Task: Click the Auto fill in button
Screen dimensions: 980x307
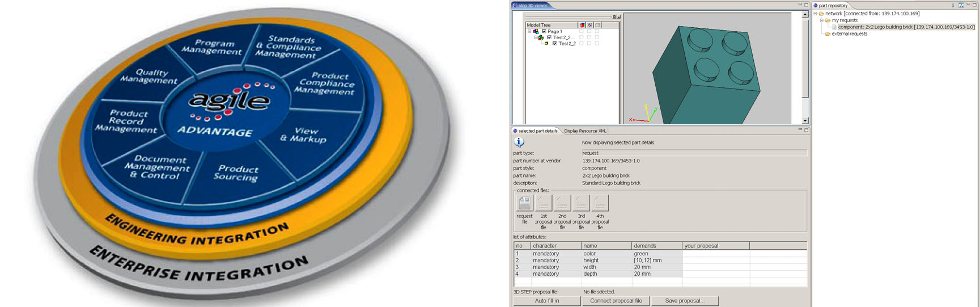Action: click(546, 301)
